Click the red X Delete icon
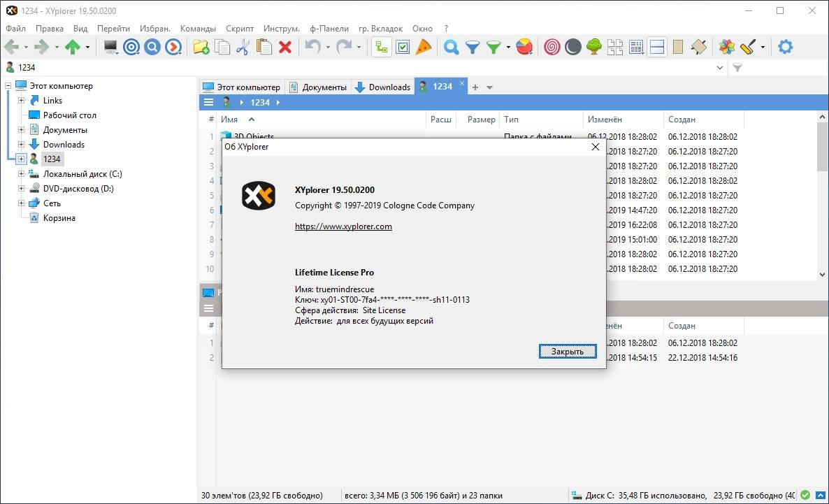The image size is (829, 504). tap(285, 47)
